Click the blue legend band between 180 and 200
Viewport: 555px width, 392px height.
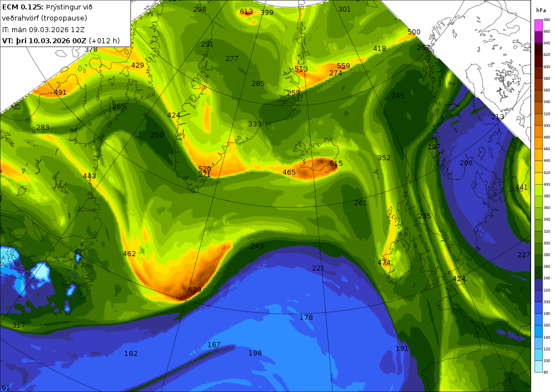[x=538, y=308]
